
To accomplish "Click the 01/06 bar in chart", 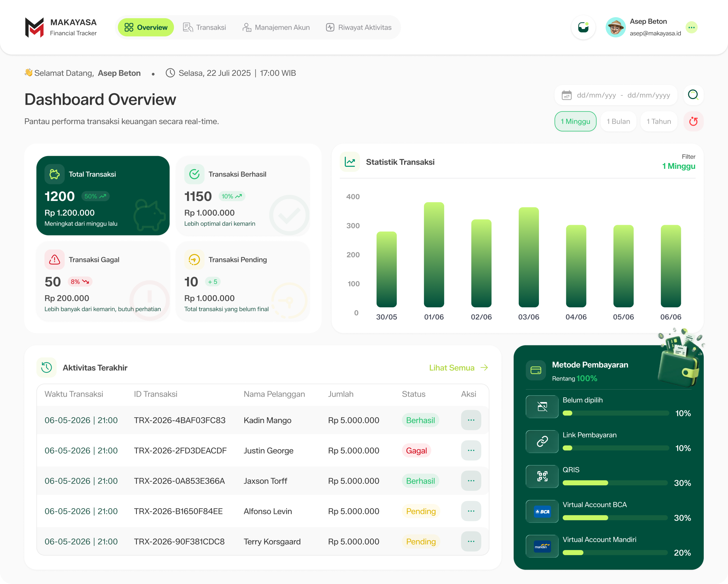I will pyautogui.click(x=434, y=254).
